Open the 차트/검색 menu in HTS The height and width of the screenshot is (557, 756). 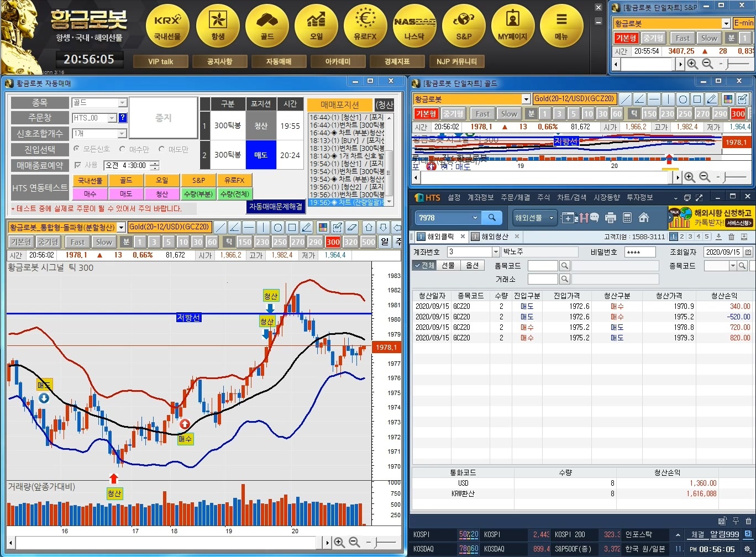coord(571,197)
